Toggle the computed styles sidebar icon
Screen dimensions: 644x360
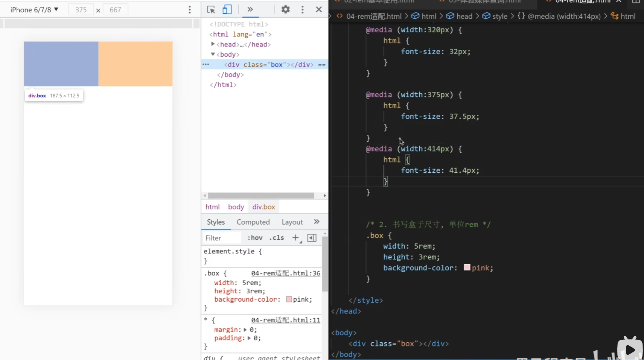point(312,238)
